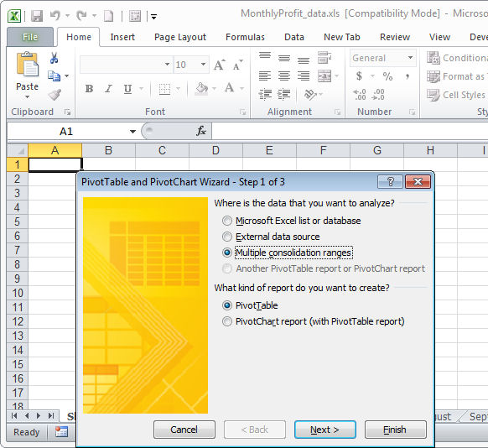Click the Paste clipboard icon
488x448 pixels.
tap(28, 65)
